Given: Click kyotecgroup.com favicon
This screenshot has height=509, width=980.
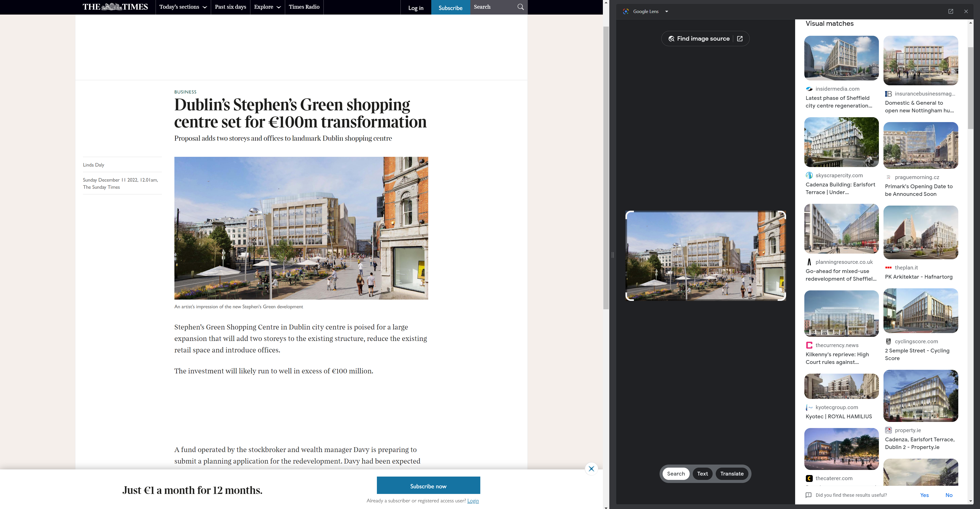Looking at the screenshot, I should 809,407.
